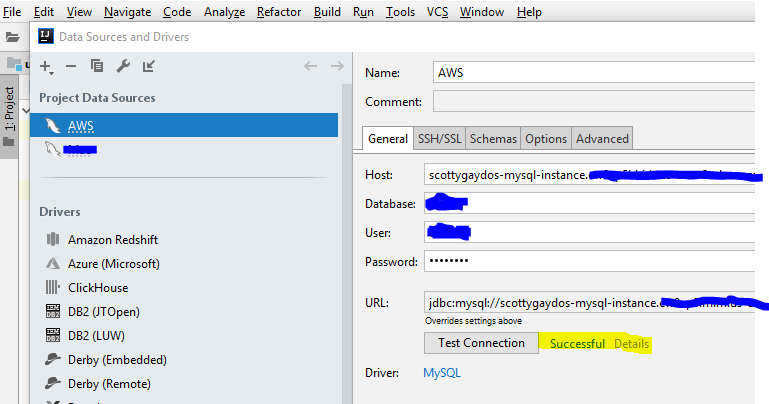Click the forward navigation arrow

tap(337, 66)
